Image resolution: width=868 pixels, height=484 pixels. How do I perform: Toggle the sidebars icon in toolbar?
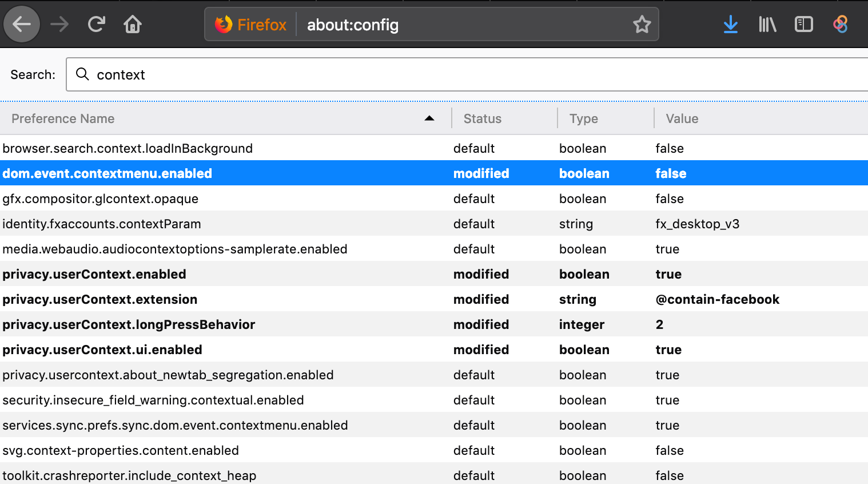(804, 24)
